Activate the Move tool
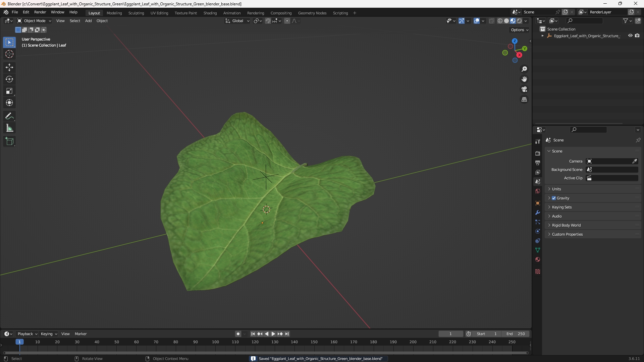The image size is (644, 362). [x=9, y=67]
